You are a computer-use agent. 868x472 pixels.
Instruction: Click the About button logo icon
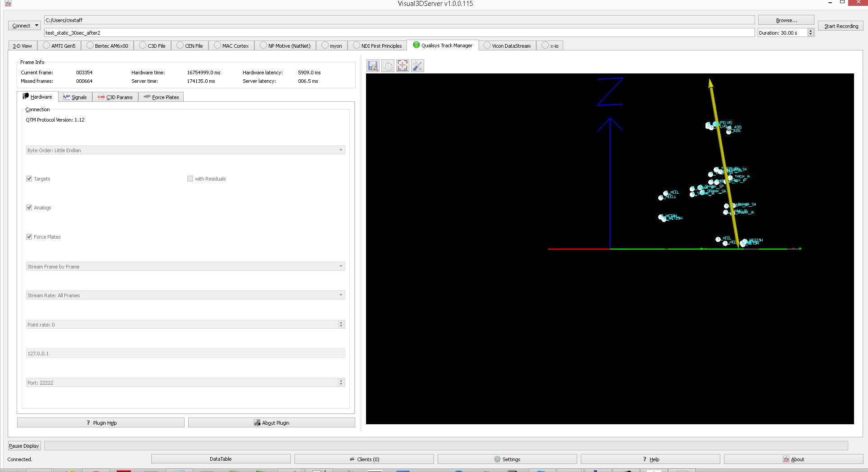coord(786,459)
